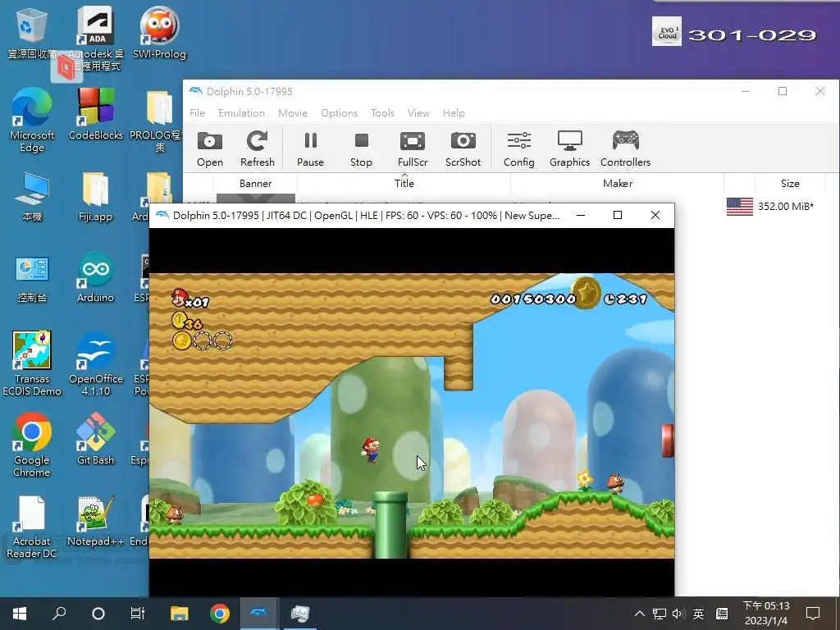Select the Arduino desktop shortcut
840x630 pixels.
coord(95,277)
